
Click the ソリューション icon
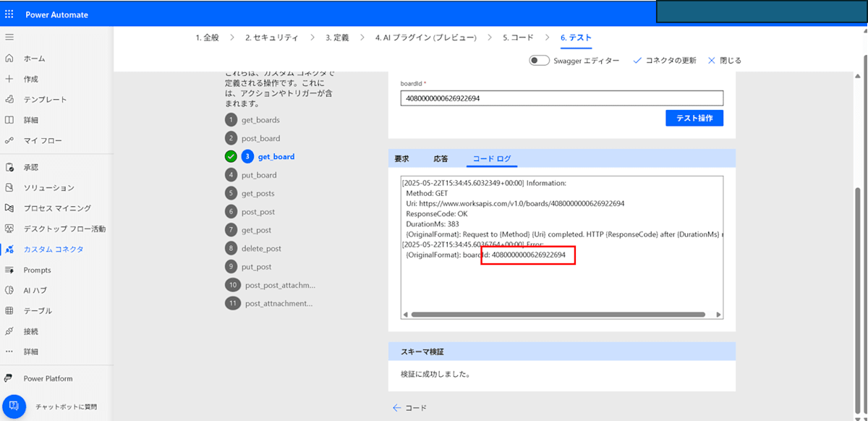[9, 187]
